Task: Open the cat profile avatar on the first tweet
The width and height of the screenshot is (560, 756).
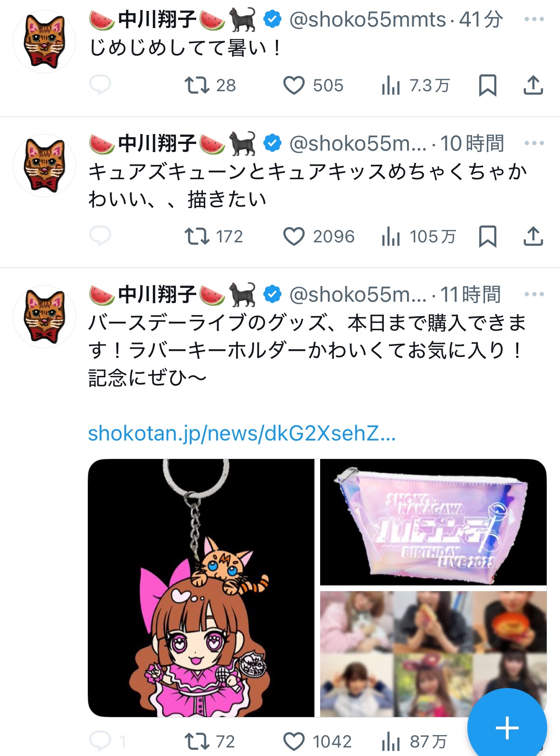Action: (x=44, y=41)
